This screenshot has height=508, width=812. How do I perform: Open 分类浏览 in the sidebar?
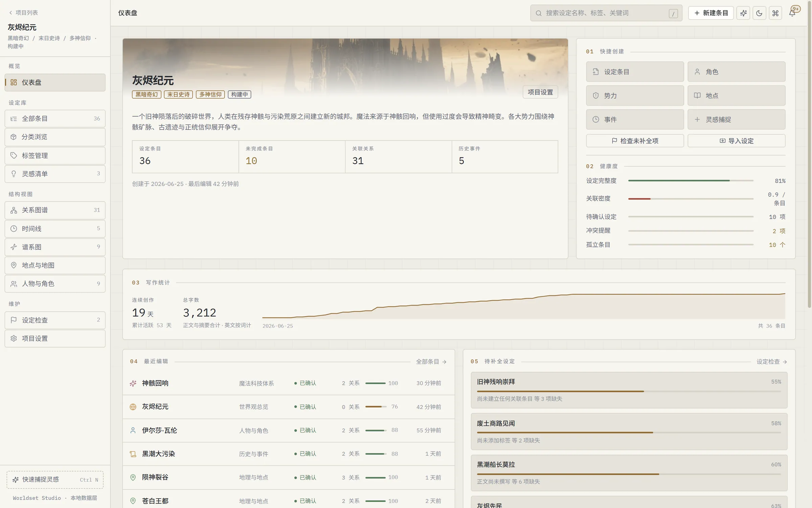(55, 137)
